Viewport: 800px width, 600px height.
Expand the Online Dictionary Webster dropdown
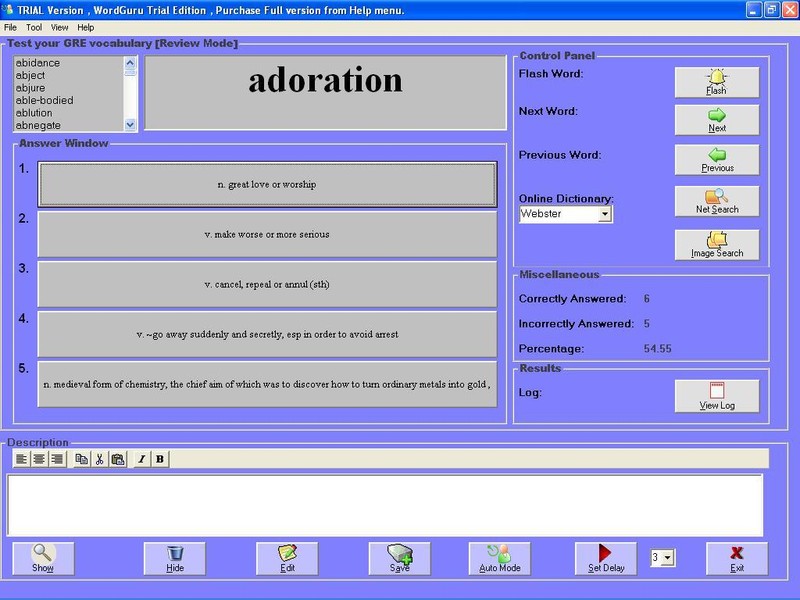(605, 214)
